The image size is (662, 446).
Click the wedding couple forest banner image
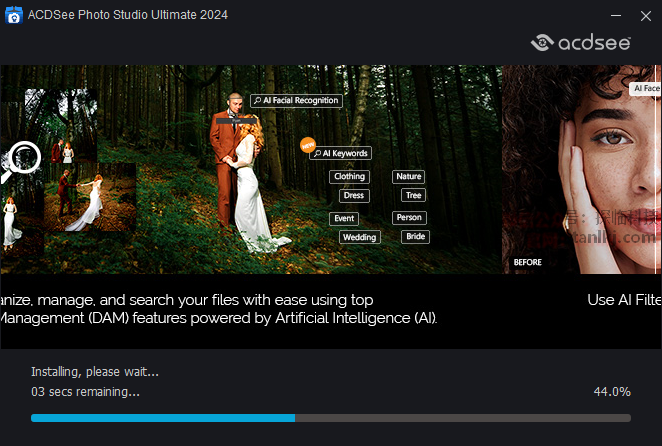(x=251, y=169)
